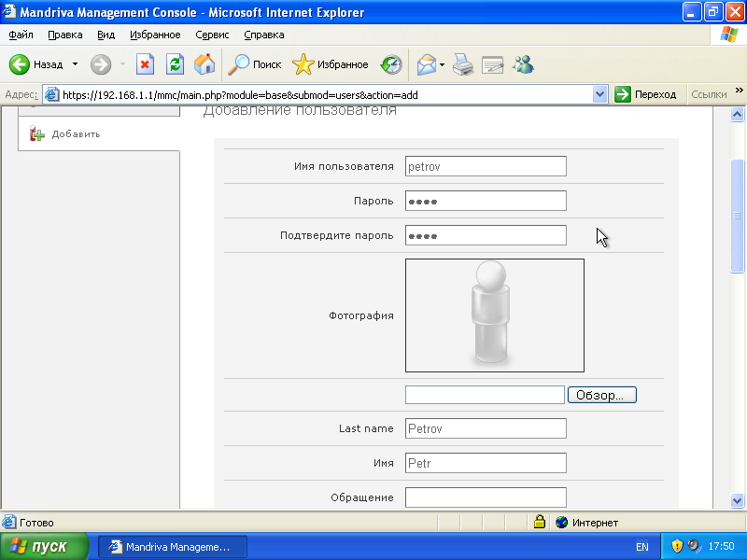This screenshot has height=560, width=747.
Task: Click the volume tray icon next to the clock
Action: tap(695, 546)
